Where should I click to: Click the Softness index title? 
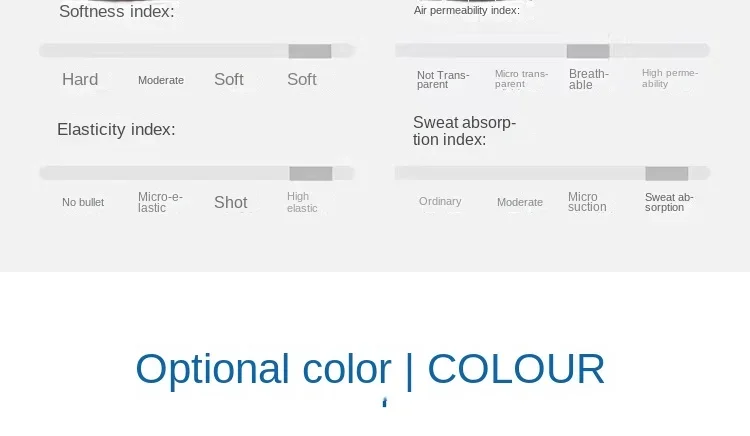(x=117, y=11)
